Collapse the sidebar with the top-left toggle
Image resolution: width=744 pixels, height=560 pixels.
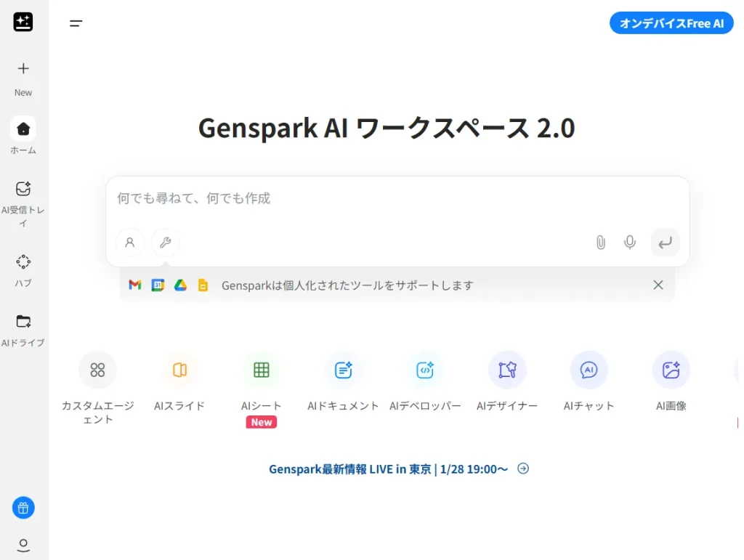(76, 23)
